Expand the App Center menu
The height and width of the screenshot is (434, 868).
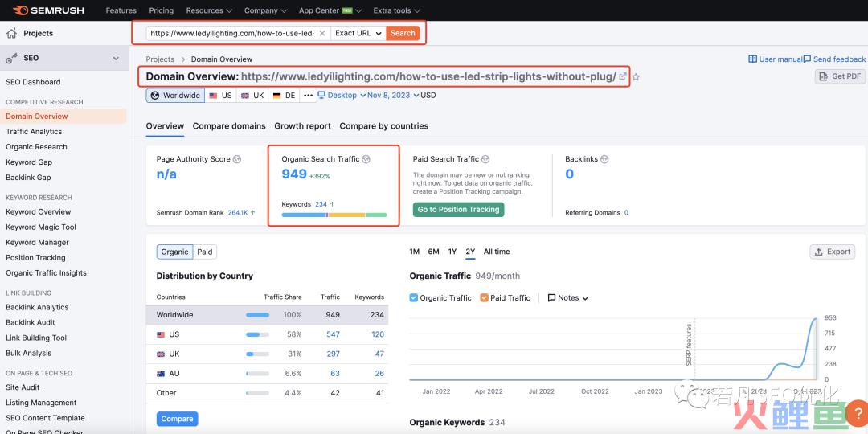tap(330, 10)
